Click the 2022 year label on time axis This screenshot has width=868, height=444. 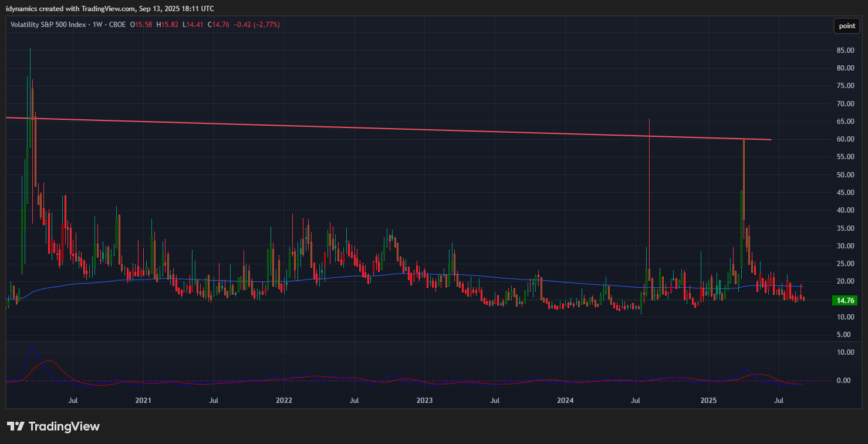(x=284, y=401)
